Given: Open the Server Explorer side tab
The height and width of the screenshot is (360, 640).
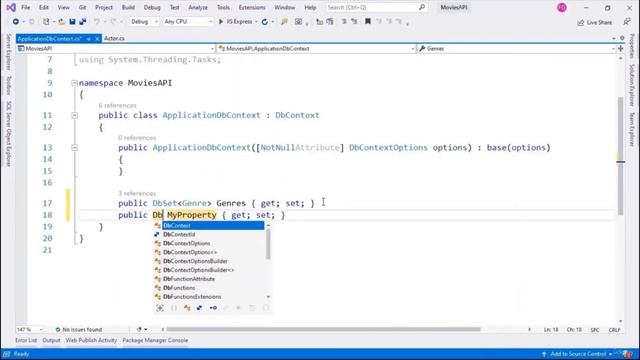Looking at the screenshot, I should [x=8, y=52].
